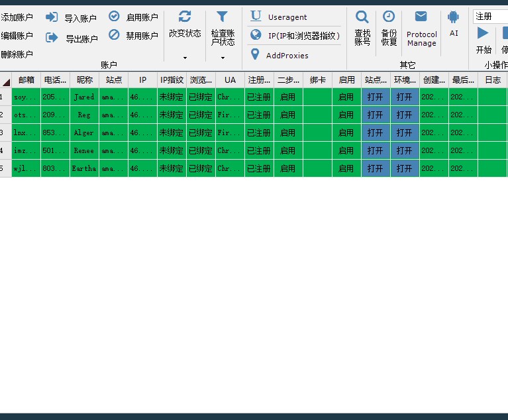
Task: Click the Backup Restore clock icon
Action: point(389,16)
